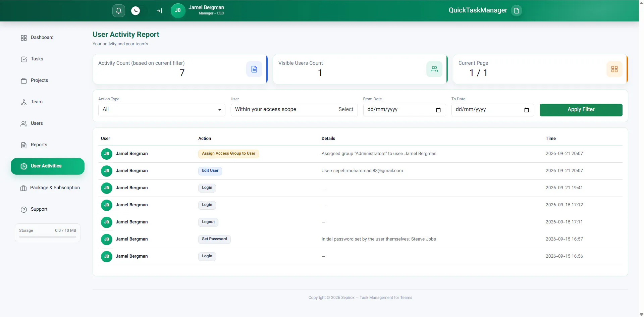Image resolution: width=644 pixels, height=317 pixels.
Task: Click the Reports document icon
Action: pyautogui.click(x=24, y=145)
